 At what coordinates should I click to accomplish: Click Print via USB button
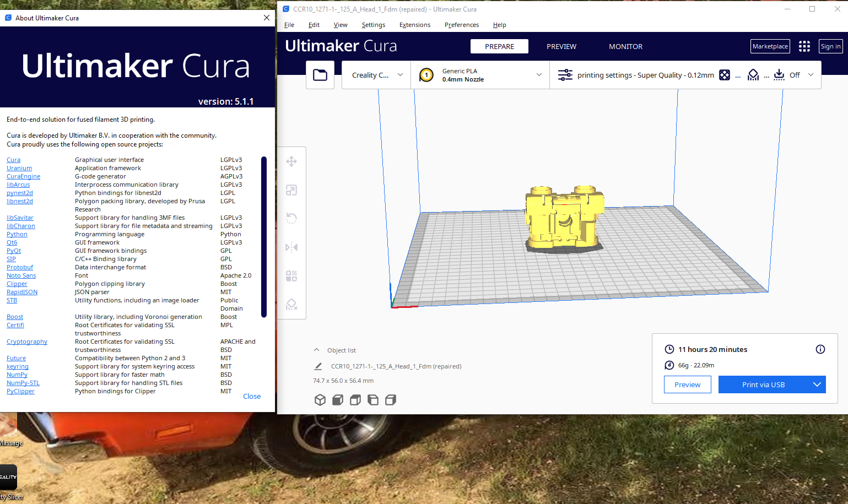(763, 384)
